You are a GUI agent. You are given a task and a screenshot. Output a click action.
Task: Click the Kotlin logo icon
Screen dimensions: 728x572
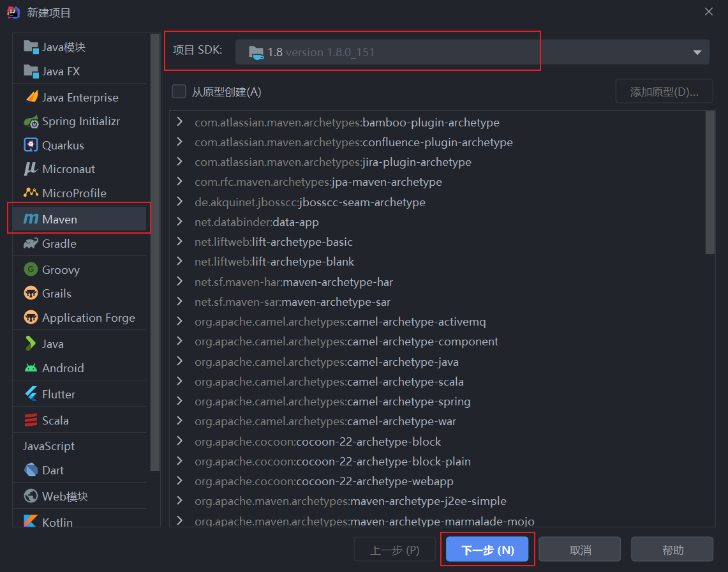[x=31, y=521]
